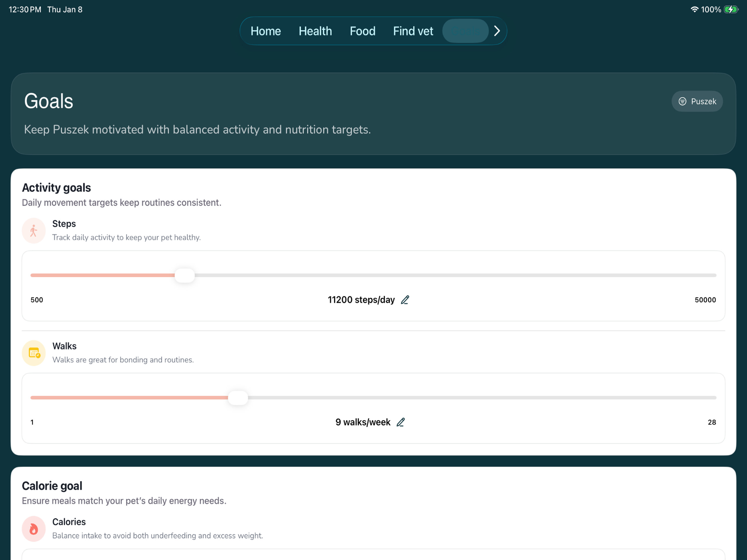Click the "50000" maximum steps label
The image size is (747, 560).
(705, 300)
